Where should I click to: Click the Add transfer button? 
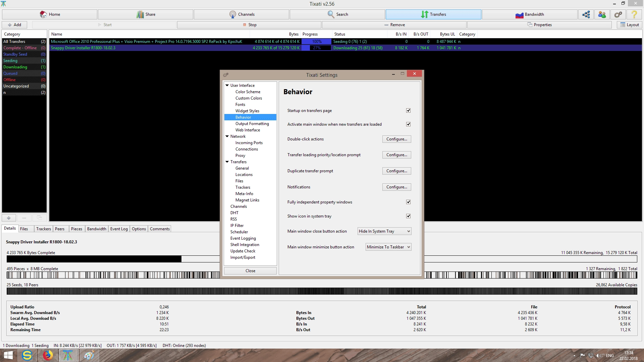coord(14,25)
